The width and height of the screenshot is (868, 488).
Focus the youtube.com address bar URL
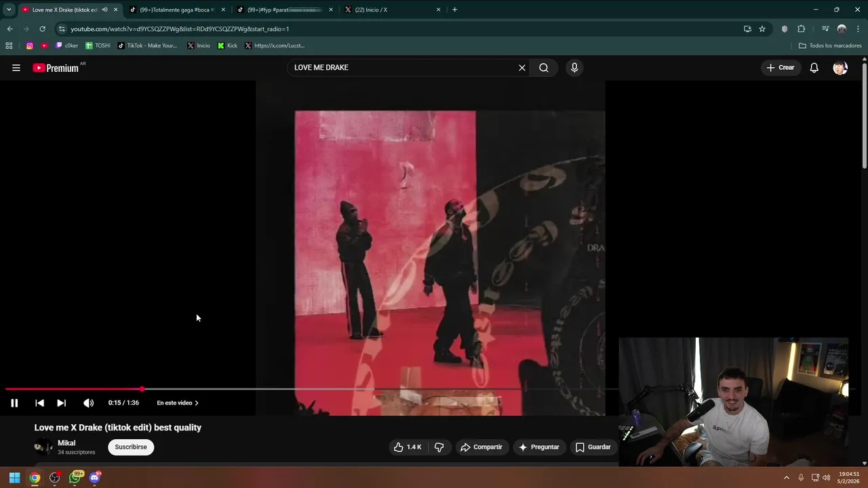pos(180,29)
